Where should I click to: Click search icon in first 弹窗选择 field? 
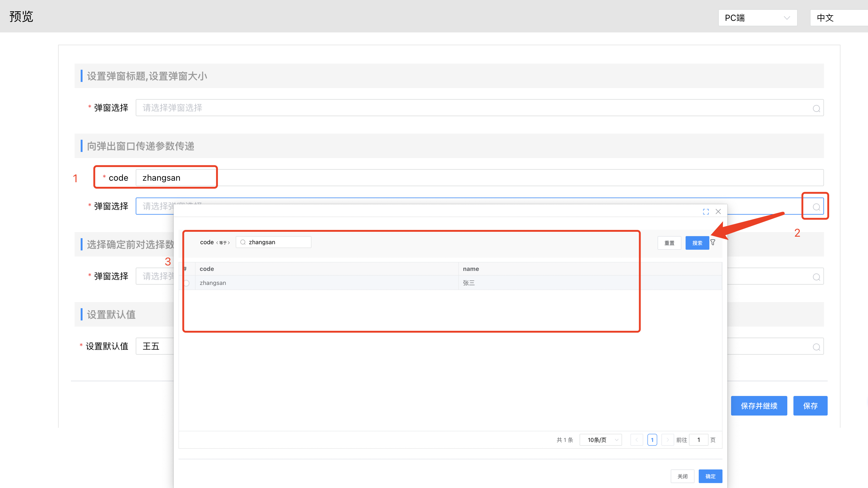(x=816, y=109)
